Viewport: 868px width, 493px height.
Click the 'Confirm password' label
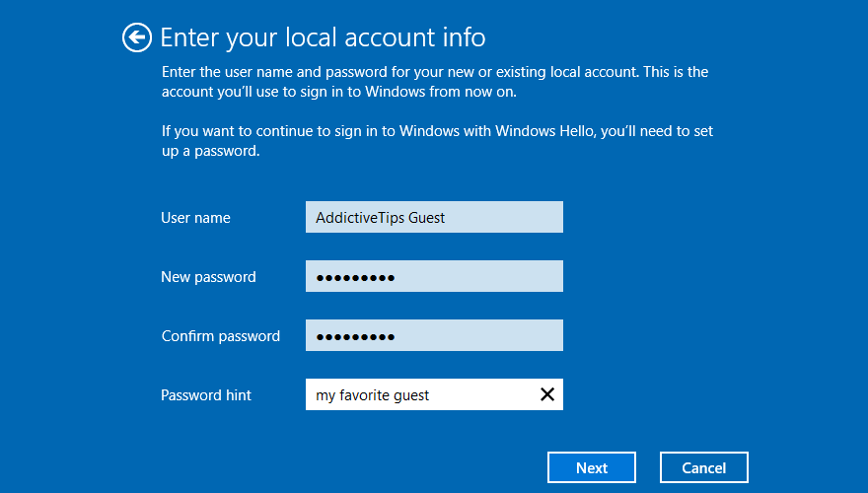pos(220,336)
